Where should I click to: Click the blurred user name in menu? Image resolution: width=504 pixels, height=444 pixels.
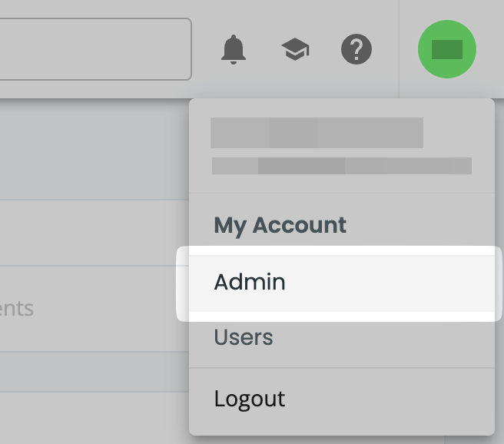coord(317,132)
